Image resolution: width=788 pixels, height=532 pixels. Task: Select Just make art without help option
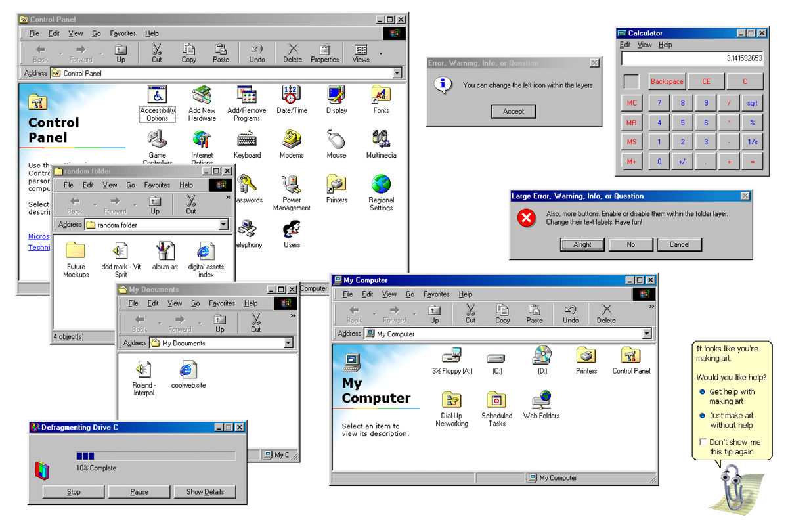coord(702,416)
